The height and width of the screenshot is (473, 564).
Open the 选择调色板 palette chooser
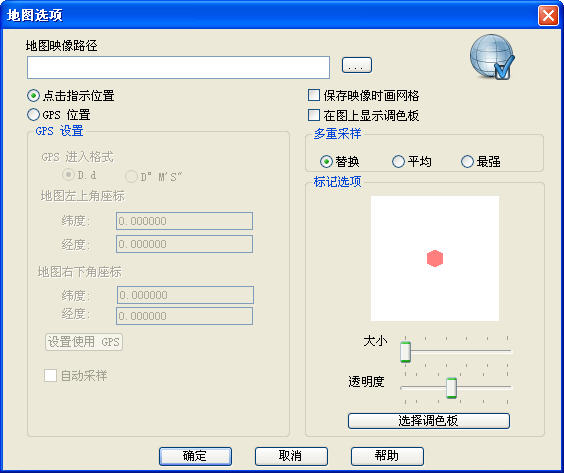[429, 421]
